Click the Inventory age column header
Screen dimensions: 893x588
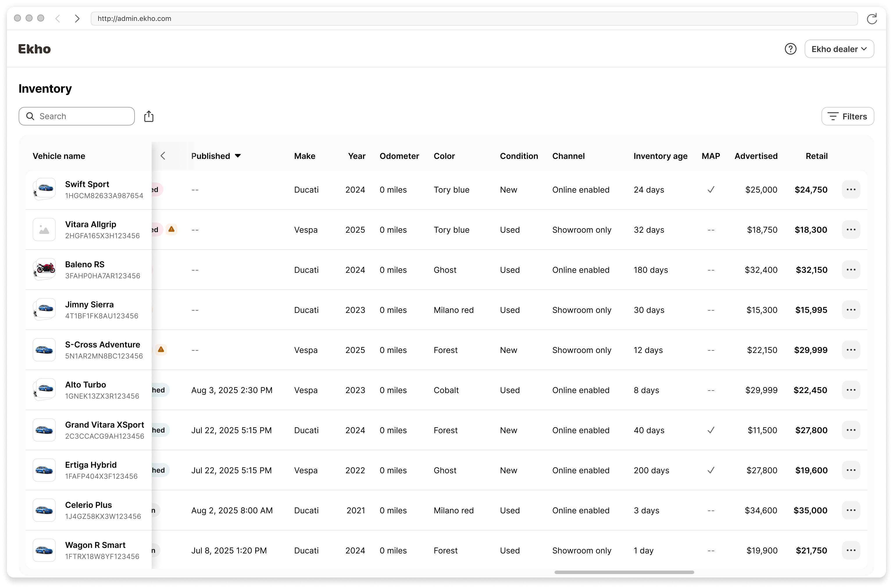point(660,156)
